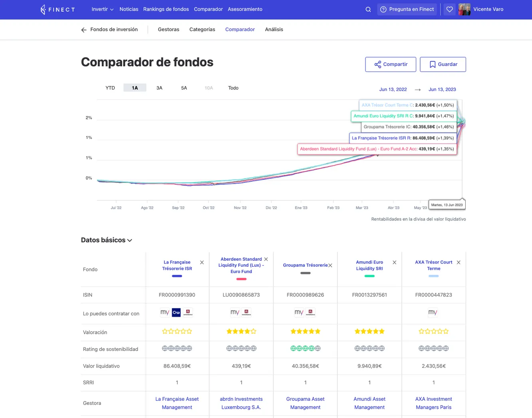The height and width of the screenshot is (418, 532).
Task: Switch chart to 3A period
Action: pyautogui.click(x=159, y=88)
